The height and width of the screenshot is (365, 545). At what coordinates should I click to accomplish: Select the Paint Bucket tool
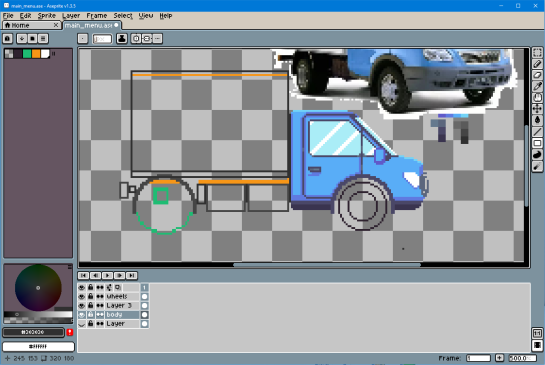[537, 120]
